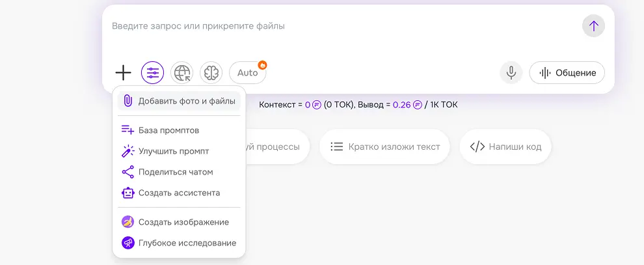Click the waveform icon in Общение

pyautogui.click(x=544, y=73)
